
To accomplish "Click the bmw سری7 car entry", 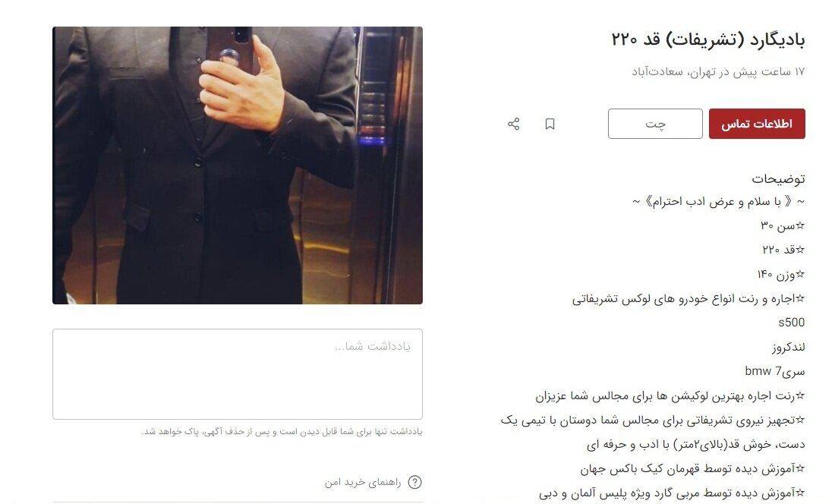I will [x=775, y=371].
